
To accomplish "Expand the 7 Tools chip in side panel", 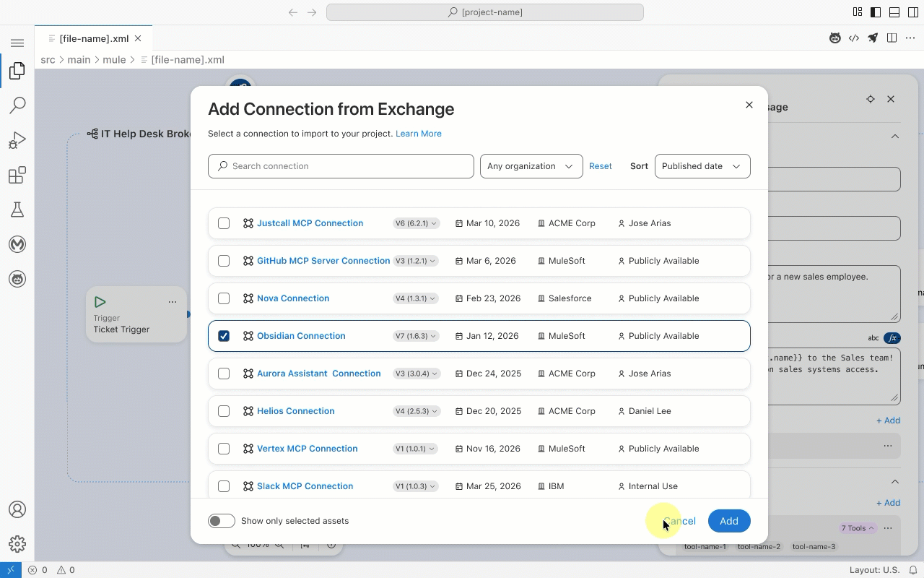I will click(x=858, y=528).
